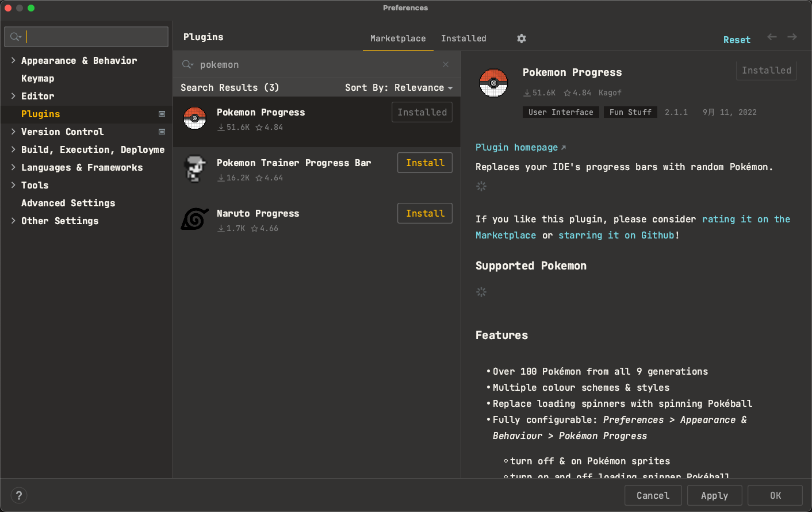Navigate back with the left arrow

(772, 37)
